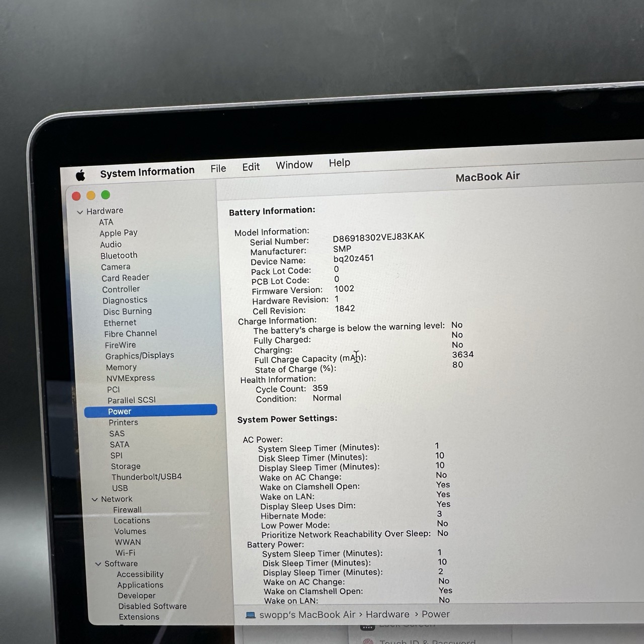Select Printers in the sidebar
Screen dimensions: 644x644
(x=123, y=423)
